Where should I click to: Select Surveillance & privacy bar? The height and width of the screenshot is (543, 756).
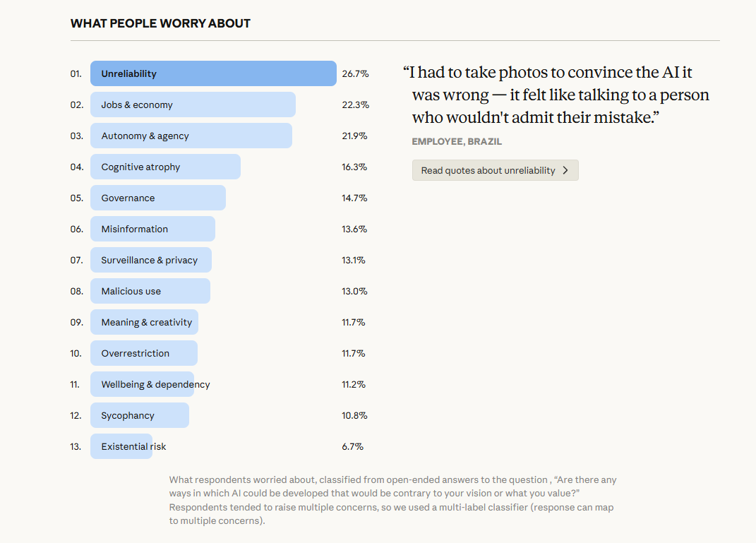click(150, 260)
